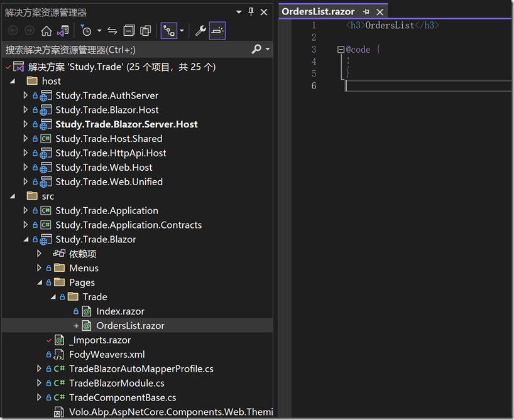The height and width of the screenshot is (420, 514).
Task: Open the Solution Explorer window options dropdown
Action: (x=239, y=12)
